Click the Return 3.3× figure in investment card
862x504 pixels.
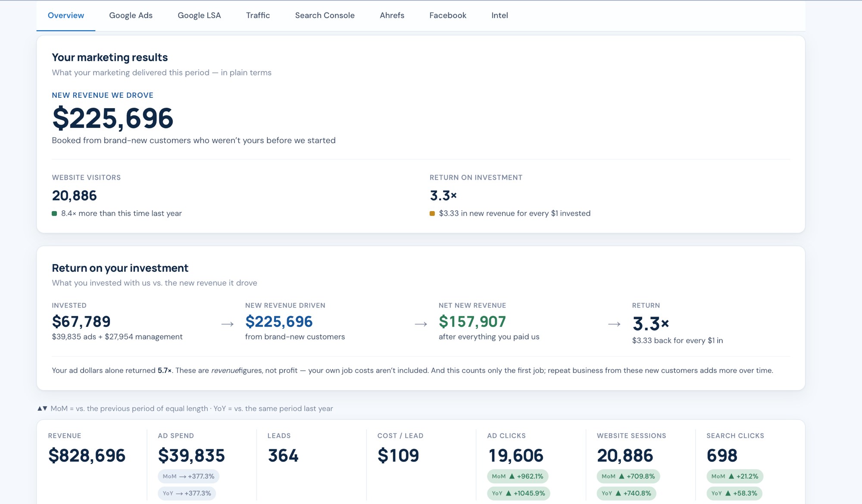[651, 324]
